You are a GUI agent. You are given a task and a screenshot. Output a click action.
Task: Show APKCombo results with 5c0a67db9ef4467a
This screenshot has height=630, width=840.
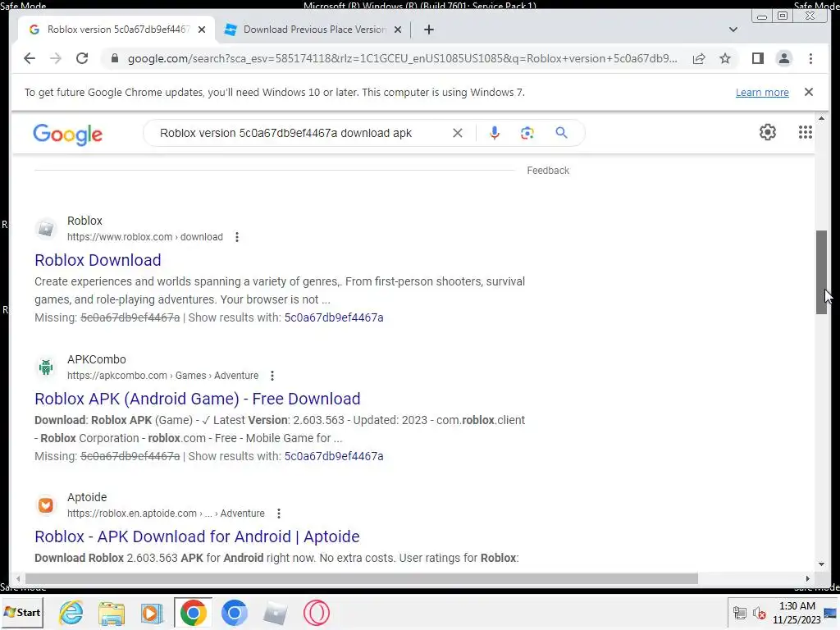click(x=334, y=456)
